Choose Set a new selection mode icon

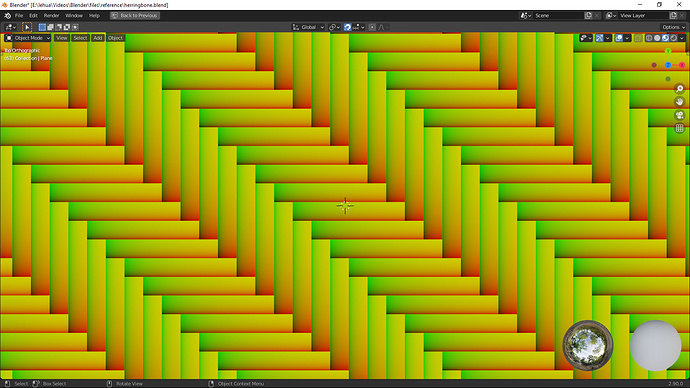42,27
